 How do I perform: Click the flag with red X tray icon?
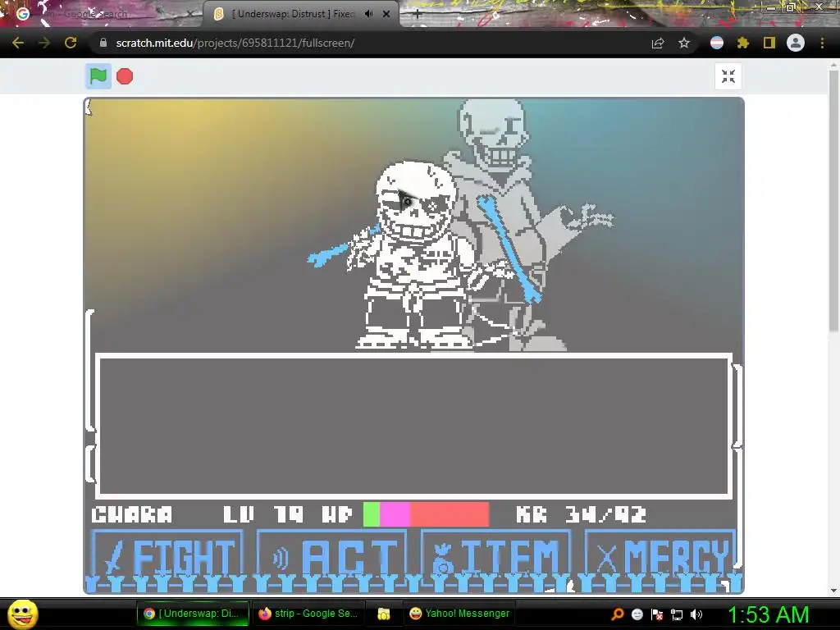click(657, 614)
